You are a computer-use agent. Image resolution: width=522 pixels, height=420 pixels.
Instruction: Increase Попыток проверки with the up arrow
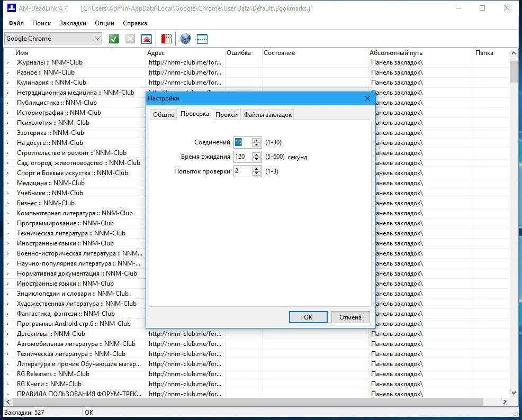point(256,169)
